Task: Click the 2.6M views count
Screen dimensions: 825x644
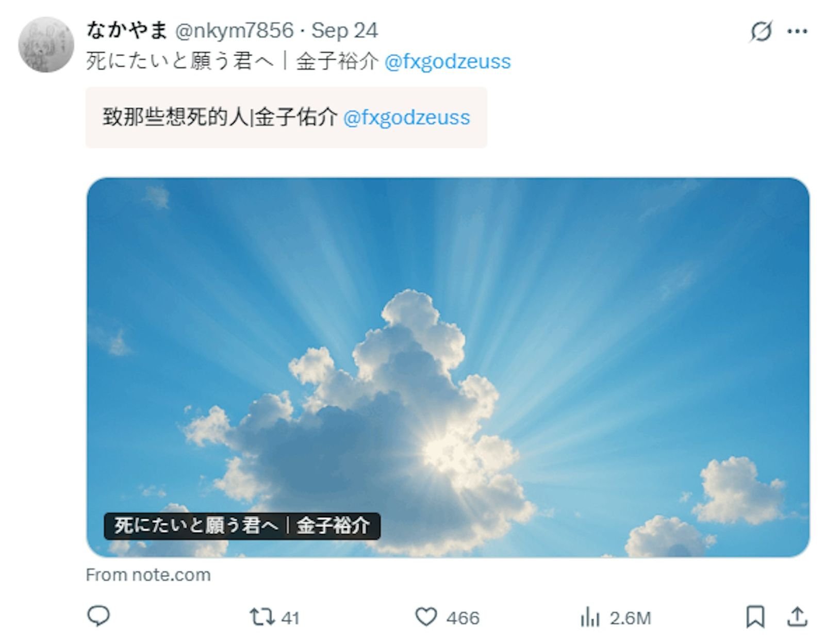Action: pyautogui.click(x=631, y=618)
